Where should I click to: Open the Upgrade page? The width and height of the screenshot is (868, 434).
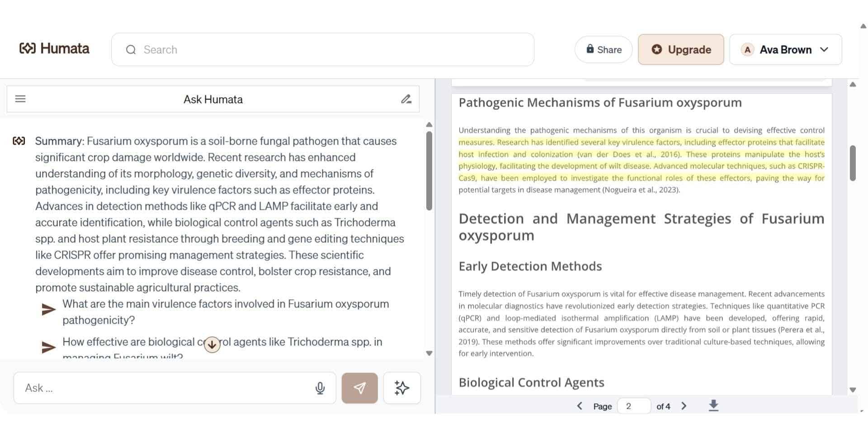click(x=681, y=49)
